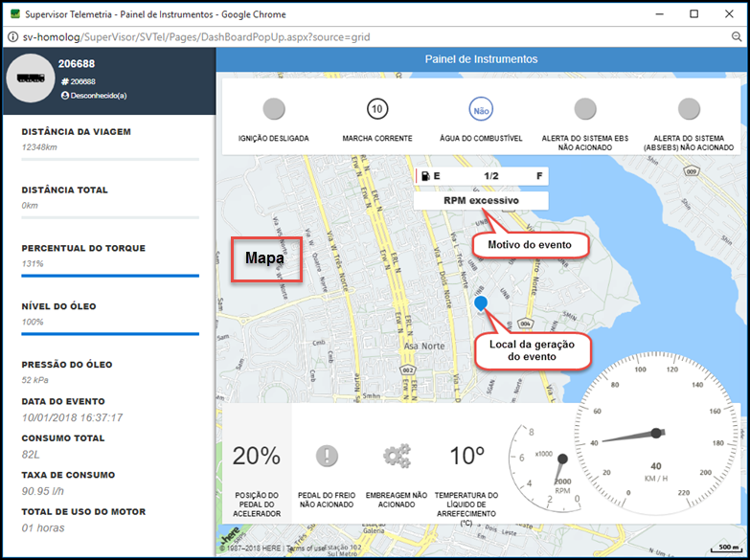750x560 pixels.
Task: Click the map scale 500 m indicator
Action: point(727,548)
